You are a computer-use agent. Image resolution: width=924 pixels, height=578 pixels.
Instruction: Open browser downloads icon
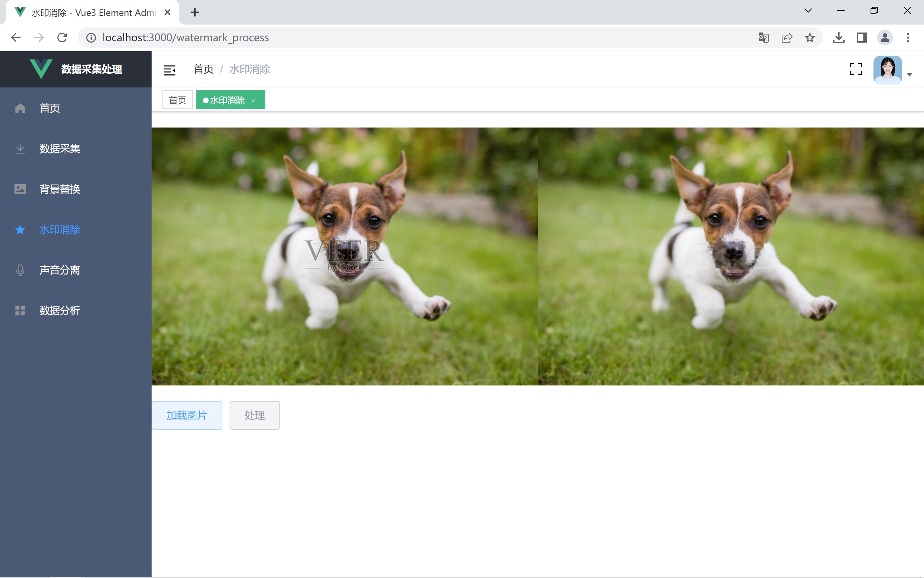click(839, 38)
